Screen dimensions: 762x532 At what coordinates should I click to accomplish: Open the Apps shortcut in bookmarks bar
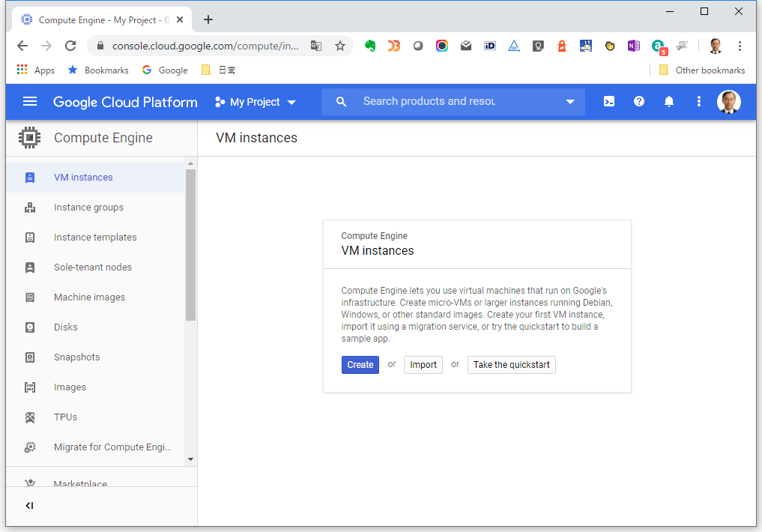click(35, 70)
